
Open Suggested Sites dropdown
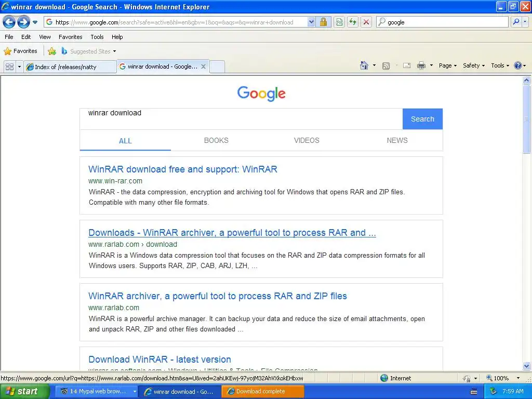89,51
